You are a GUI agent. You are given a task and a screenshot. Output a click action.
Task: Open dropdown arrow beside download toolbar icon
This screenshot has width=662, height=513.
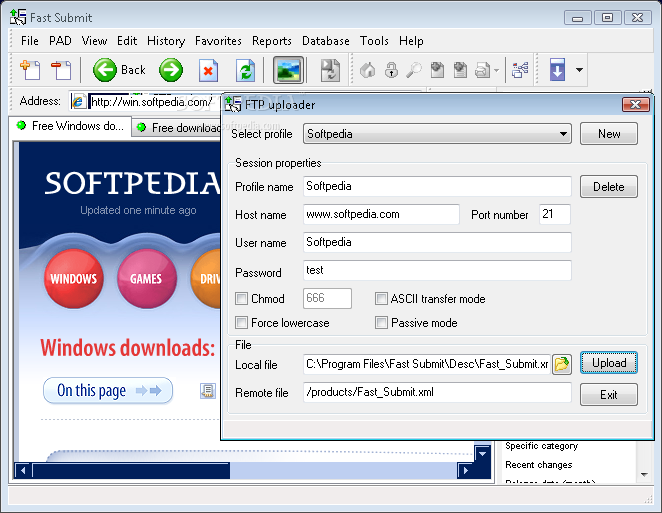tap(580, 70)
